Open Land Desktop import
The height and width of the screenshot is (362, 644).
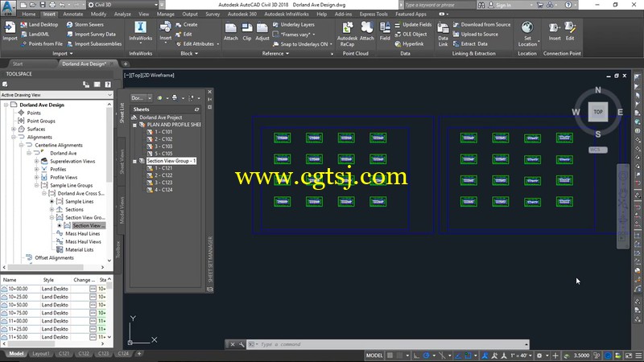click(x=39, y=25)
